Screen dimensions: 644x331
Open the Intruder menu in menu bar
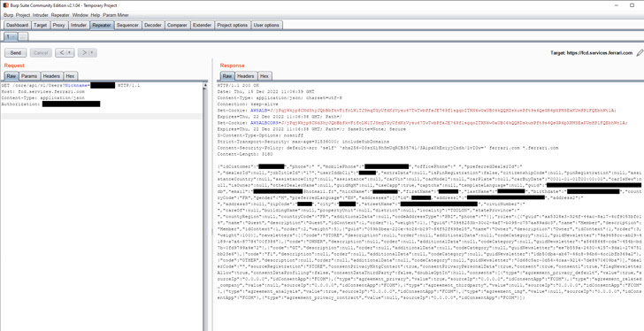(41, 15)
